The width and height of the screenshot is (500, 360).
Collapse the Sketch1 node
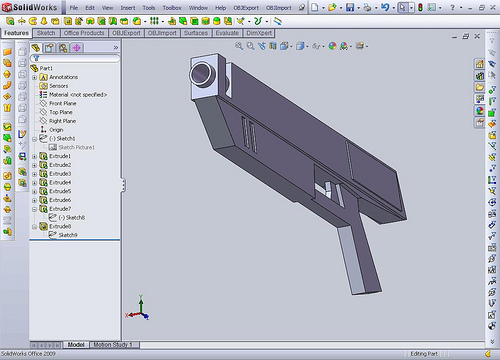34,139
